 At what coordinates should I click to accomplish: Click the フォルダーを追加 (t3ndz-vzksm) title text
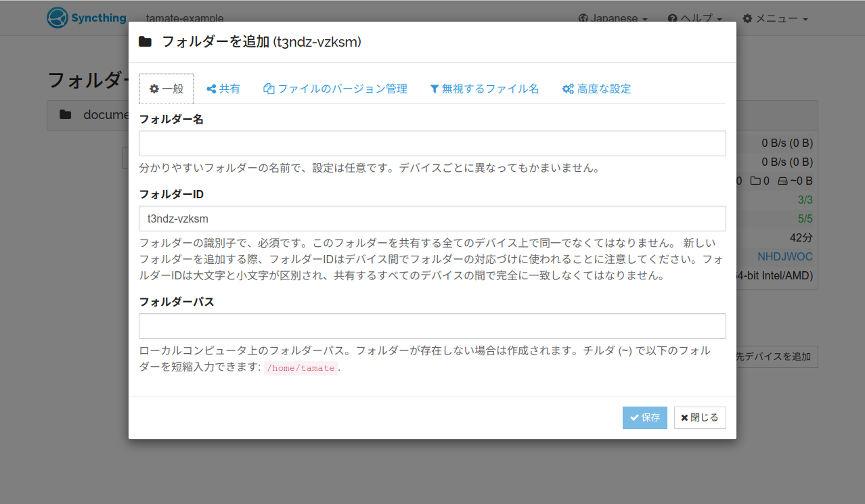(261, 42)
